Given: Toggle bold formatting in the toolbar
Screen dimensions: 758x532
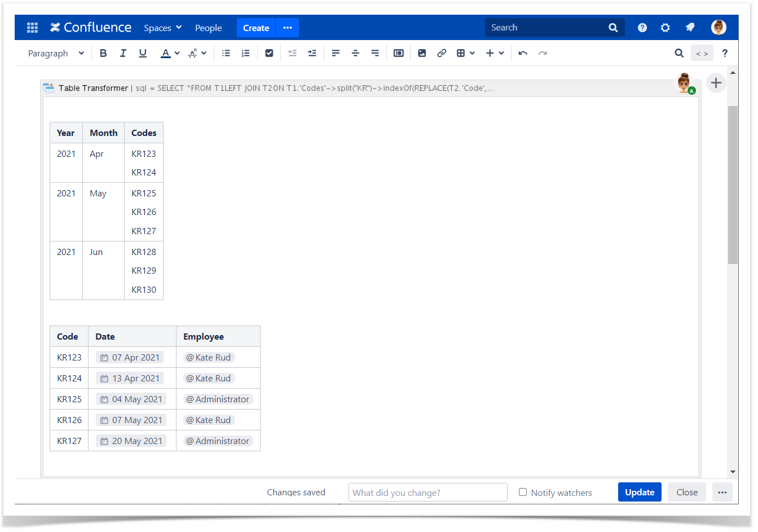Looking at the screenshot, I should [103, 53].
